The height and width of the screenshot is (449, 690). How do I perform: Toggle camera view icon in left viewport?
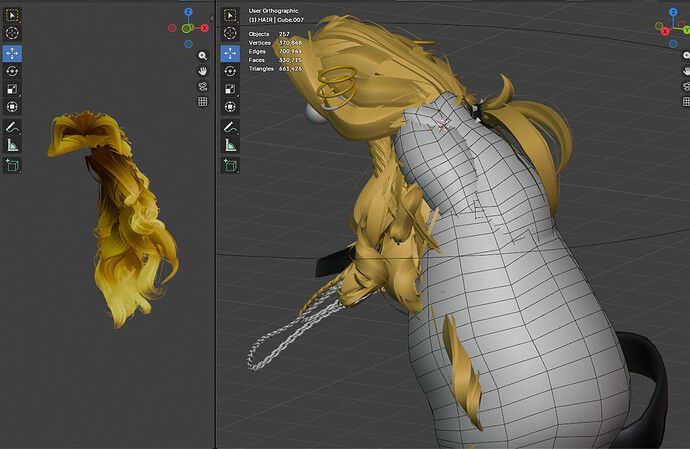(202, 86)
